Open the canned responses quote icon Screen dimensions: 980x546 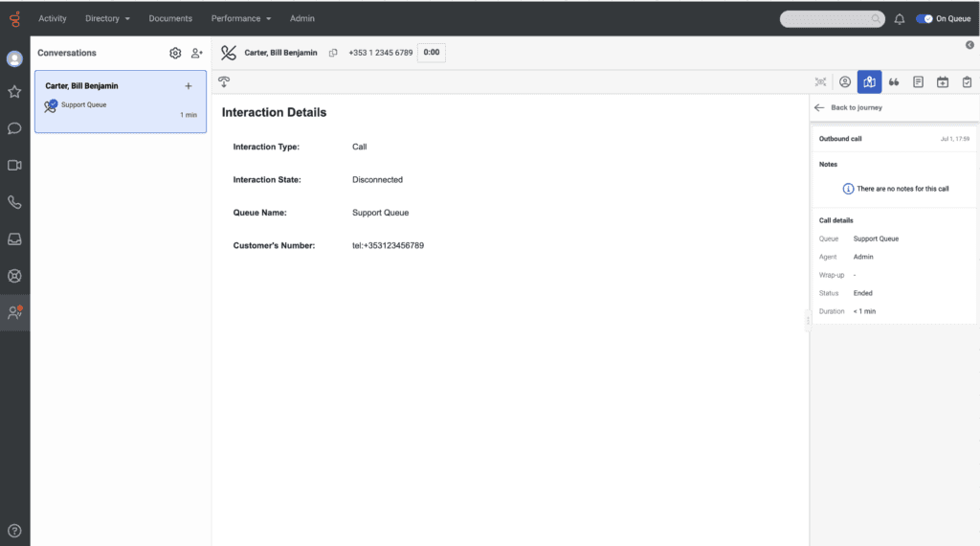click(894, 82)
